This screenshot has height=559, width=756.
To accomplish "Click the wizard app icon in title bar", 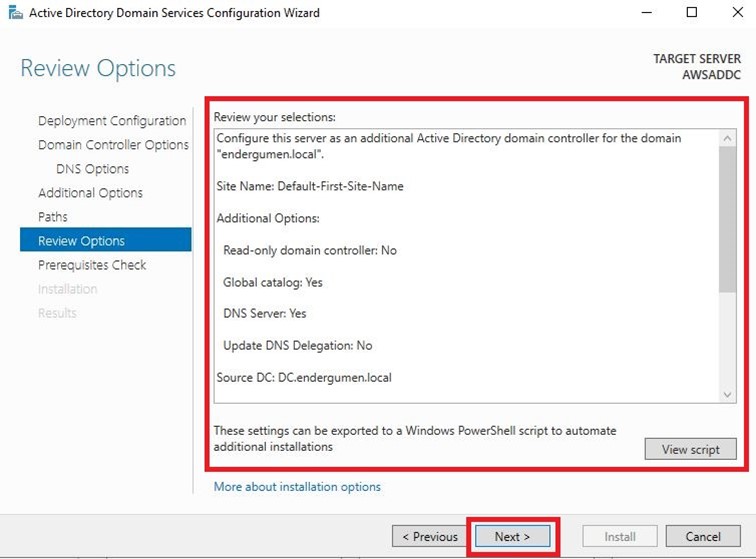I will click(15, 13).
